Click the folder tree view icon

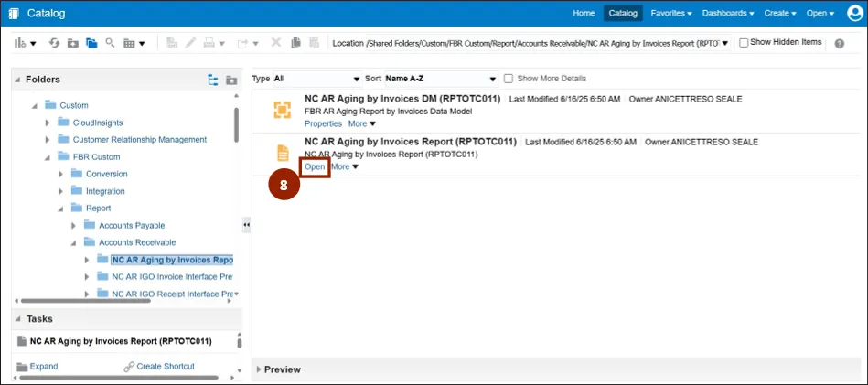213,80
